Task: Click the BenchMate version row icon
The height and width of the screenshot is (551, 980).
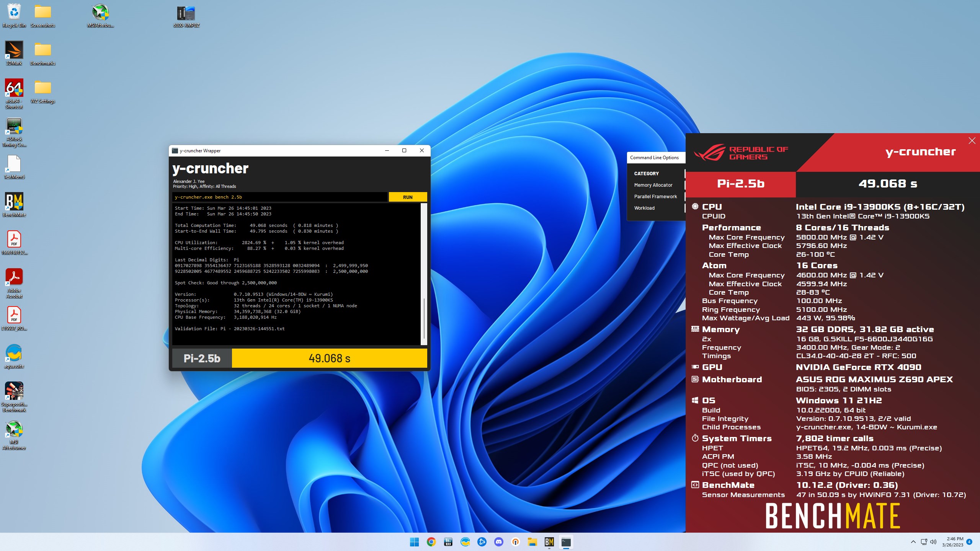Action: click(x=695, y=485)
